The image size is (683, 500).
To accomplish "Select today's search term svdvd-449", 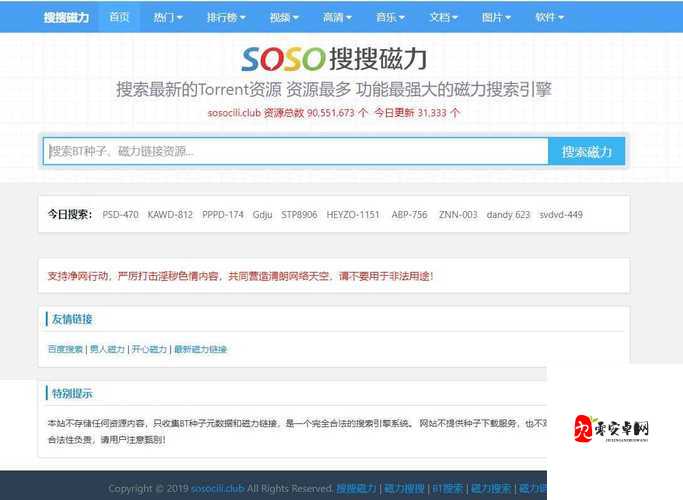I will tap(561, 215).
